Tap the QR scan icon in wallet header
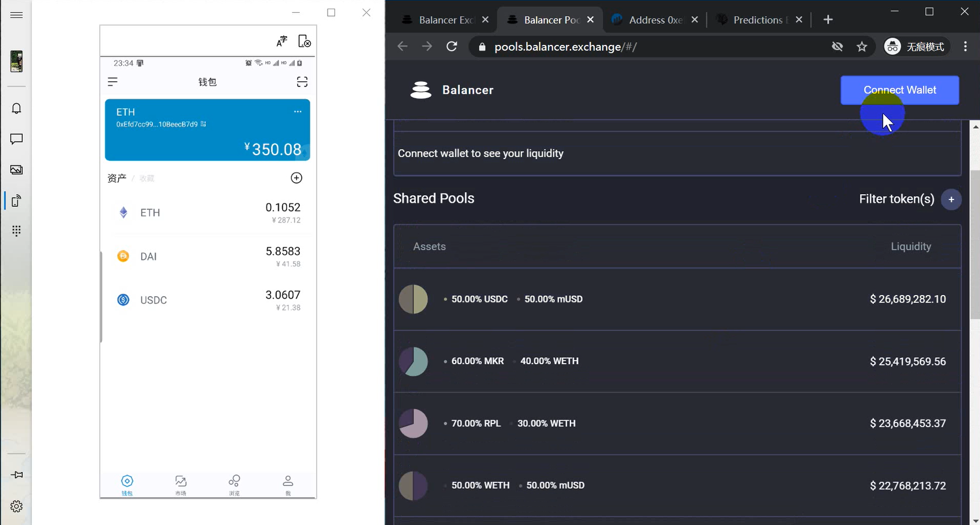Viewport: 980px width, 525px height. pos(302,82)
